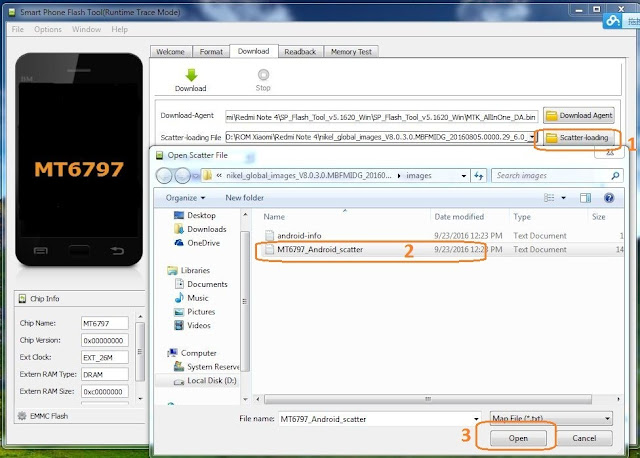Click the Chip Version field
Viewport: 640px width, 458px height.
105,340
